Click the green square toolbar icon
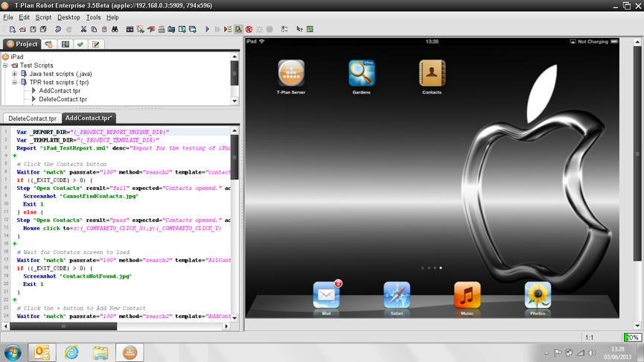Screen dimensions: 644x362 click(x=310, y=29)
